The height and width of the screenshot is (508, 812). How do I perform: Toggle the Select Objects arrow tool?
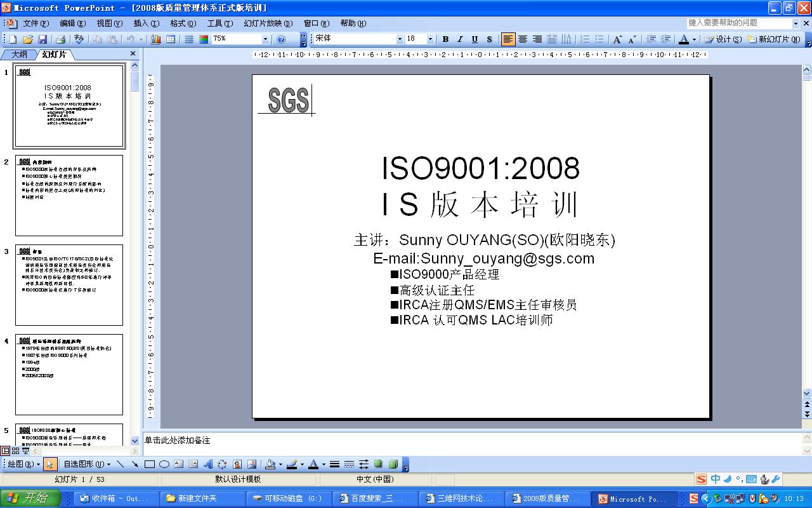point(51,464)
